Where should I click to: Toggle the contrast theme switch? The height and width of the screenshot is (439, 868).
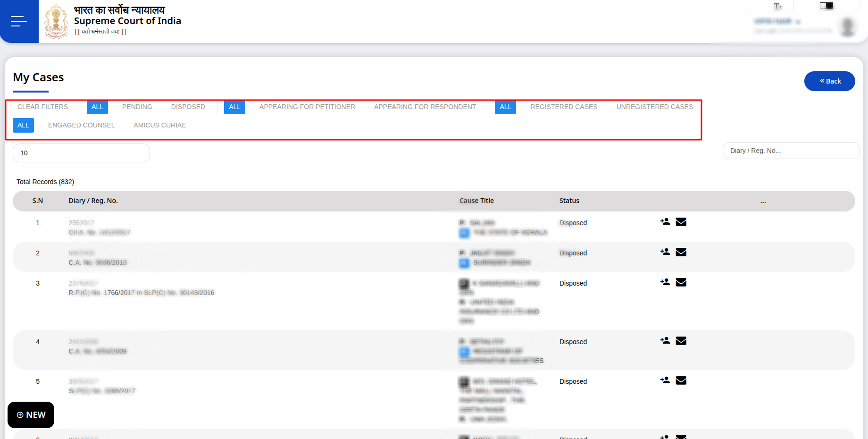pyautogui.click(x=826, y=6)
